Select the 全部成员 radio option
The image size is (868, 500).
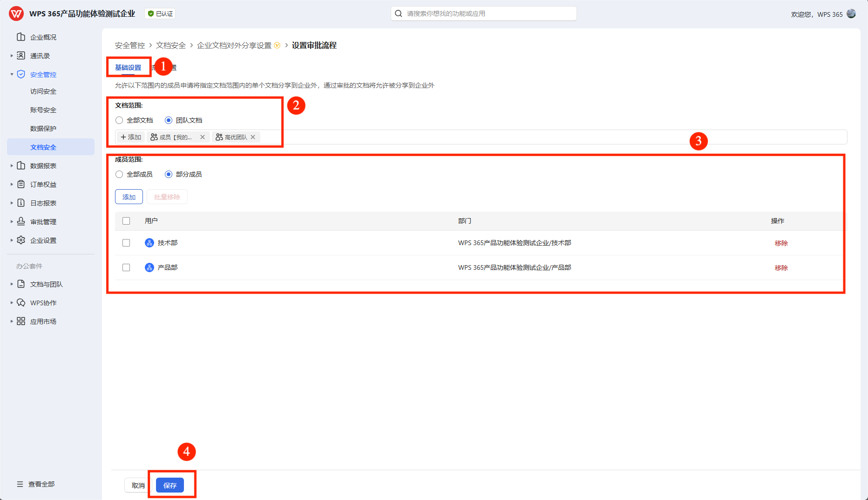tap(119, 174)
